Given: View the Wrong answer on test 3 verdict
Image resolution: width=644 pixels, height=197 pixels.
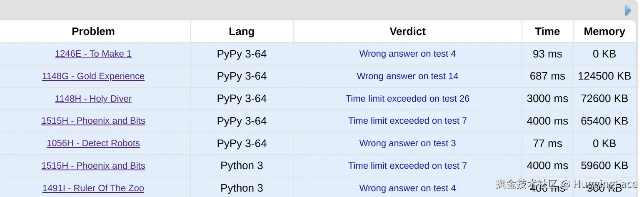Looking at the screenshot, I should [x=407, y=143].
